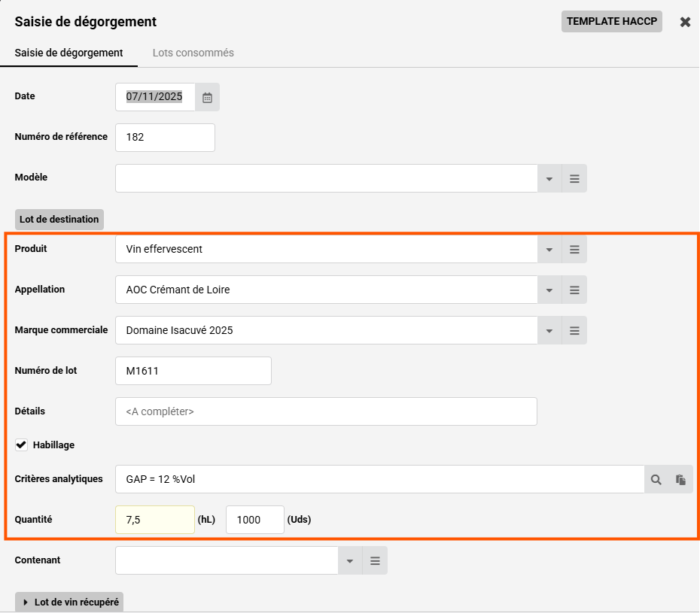Switch to the Lots consommés tab
Screen dimensions: 700x613
[x=193, y=53]
